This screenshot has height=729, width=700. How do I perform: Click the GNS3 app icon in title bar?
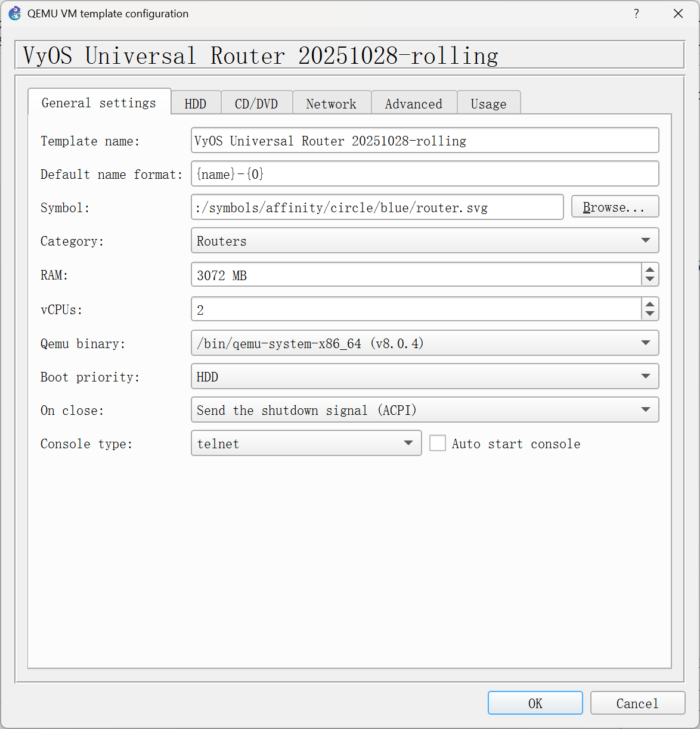(x=15, y=14)
